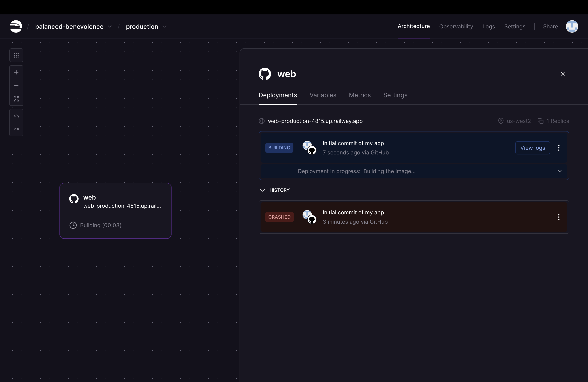This screenshot has height=382, width=588.
Task: Select the web service card on canvas
Action: pos(115,211)
